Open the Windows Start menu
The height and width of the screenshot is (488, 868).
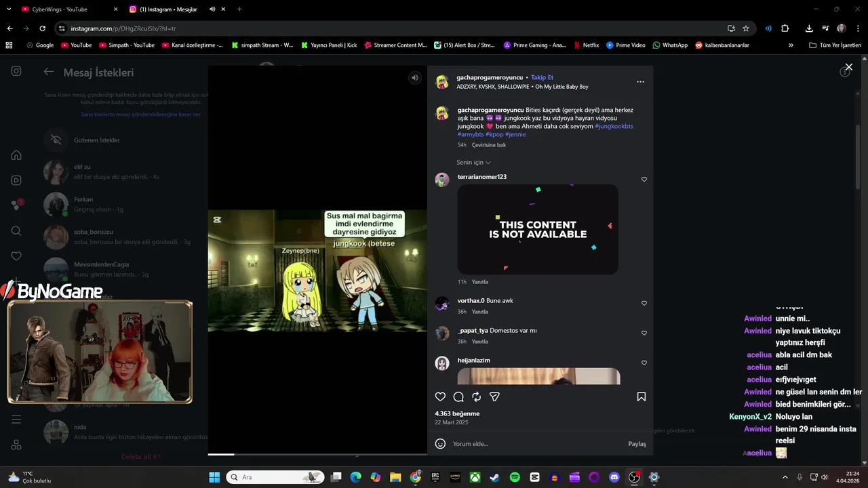pyautogui.click(x=214, y=477)
